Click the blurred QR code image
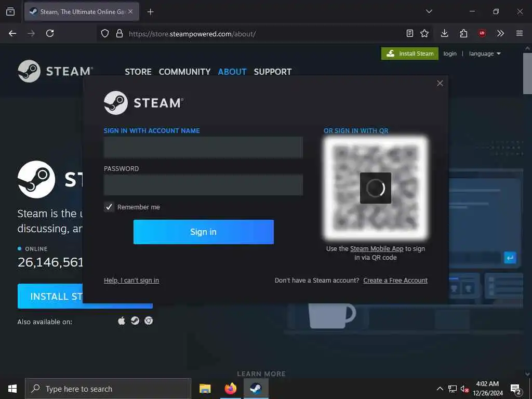 coord(376,188)
